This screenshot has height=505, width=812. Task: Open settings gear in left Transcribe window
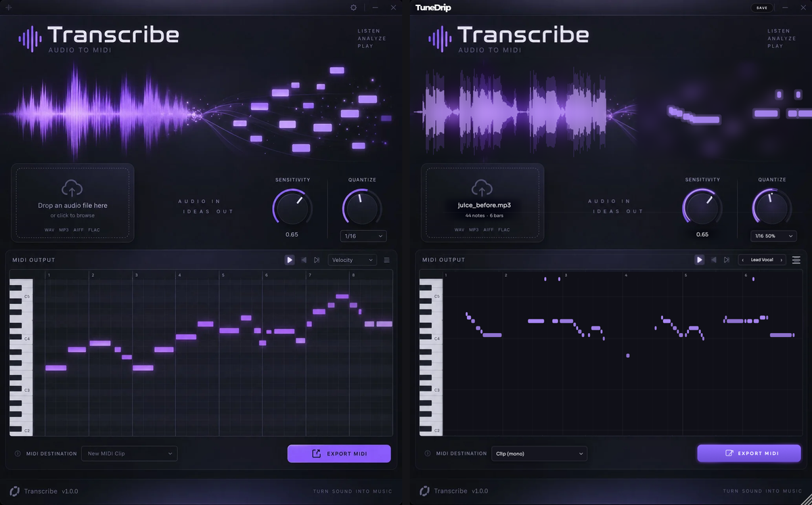(353, 7)
